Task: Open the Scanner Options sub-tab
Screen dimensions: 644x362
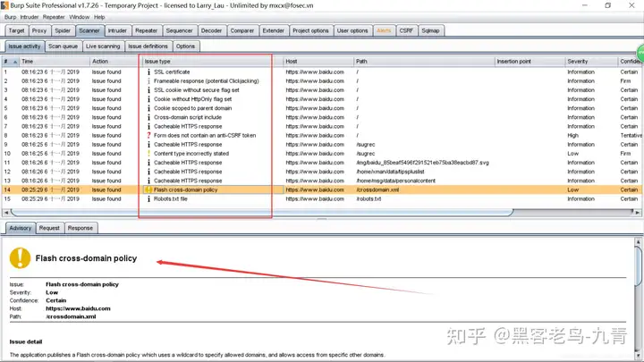Action: [185, 46]
